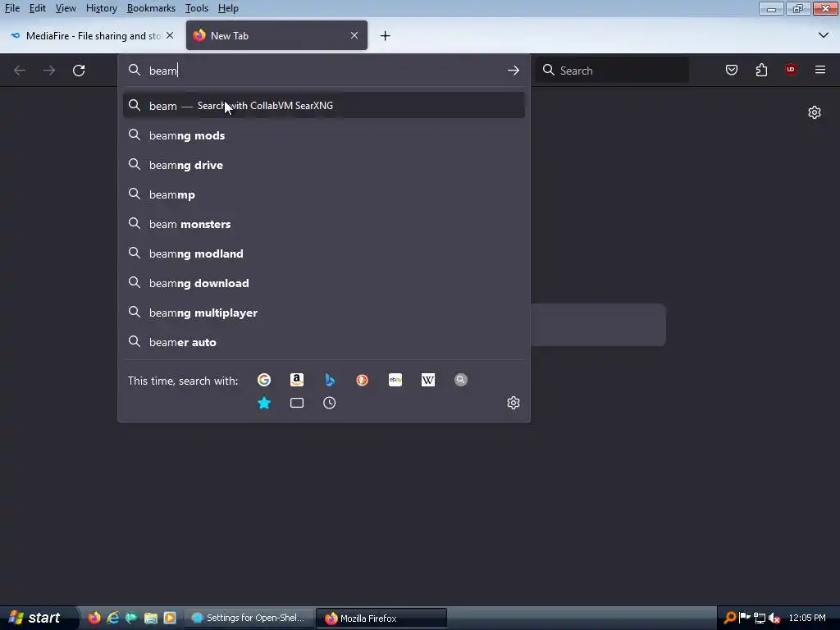Go forward one page
Viewport: 840px width, 630px height.
point(49,71)
